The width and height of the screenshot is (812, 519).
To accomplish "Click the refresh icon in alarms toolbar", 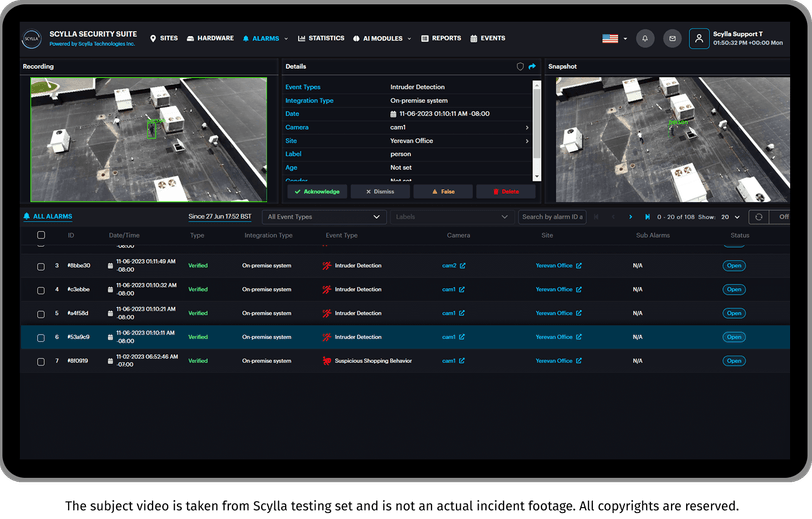I will coord(759,217).
